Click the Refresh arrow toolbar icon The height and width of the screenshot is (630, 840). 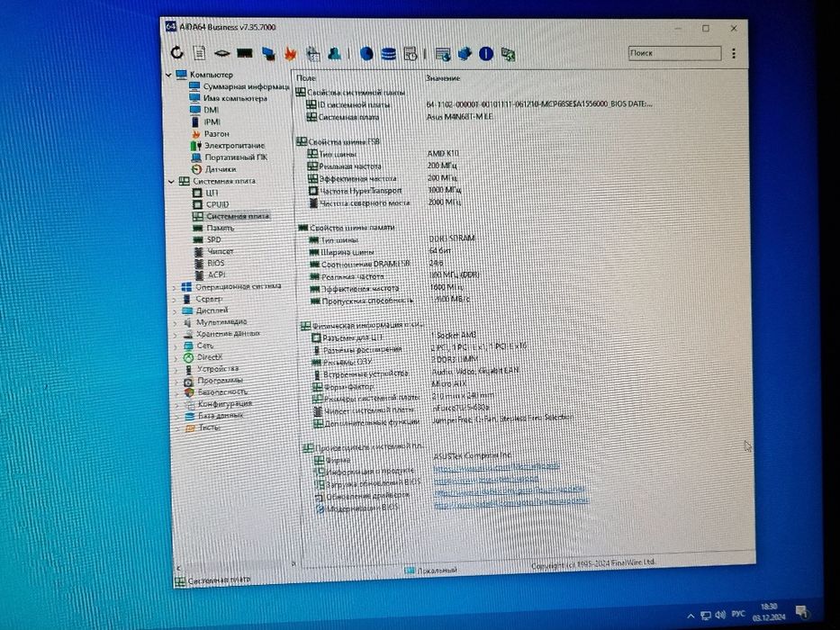176,52
